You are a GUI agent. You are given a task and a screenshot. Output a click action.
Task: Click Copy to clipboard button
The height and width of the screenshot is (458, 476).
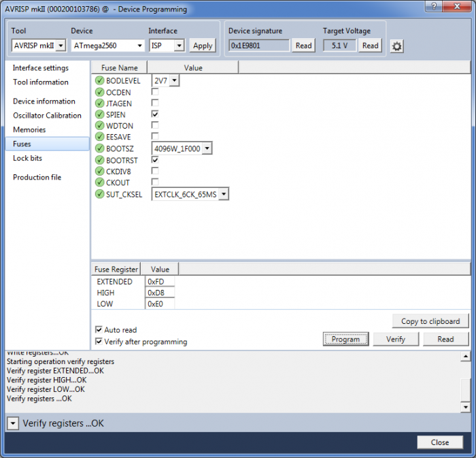[x=430, y=321]
